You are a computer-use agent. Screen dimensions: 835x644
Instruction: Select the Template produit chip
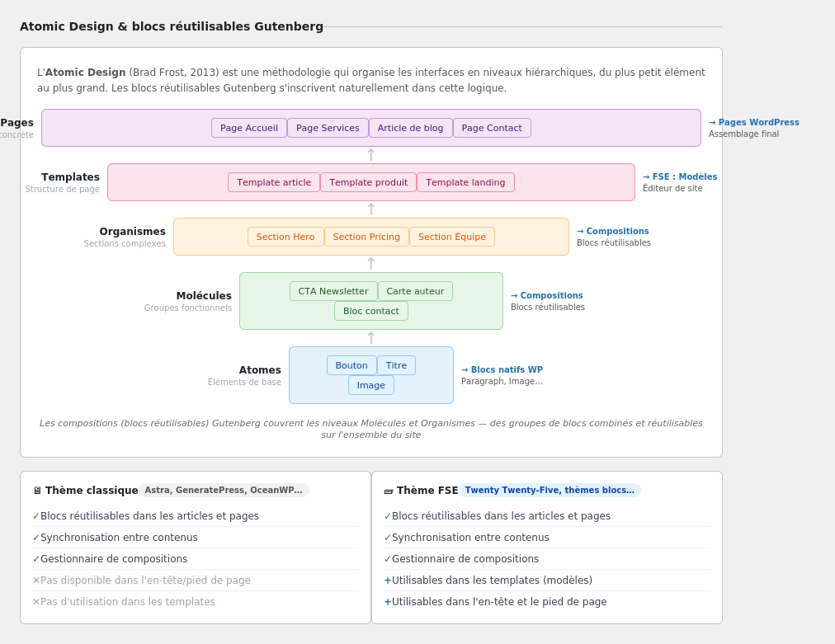point(369,182)
